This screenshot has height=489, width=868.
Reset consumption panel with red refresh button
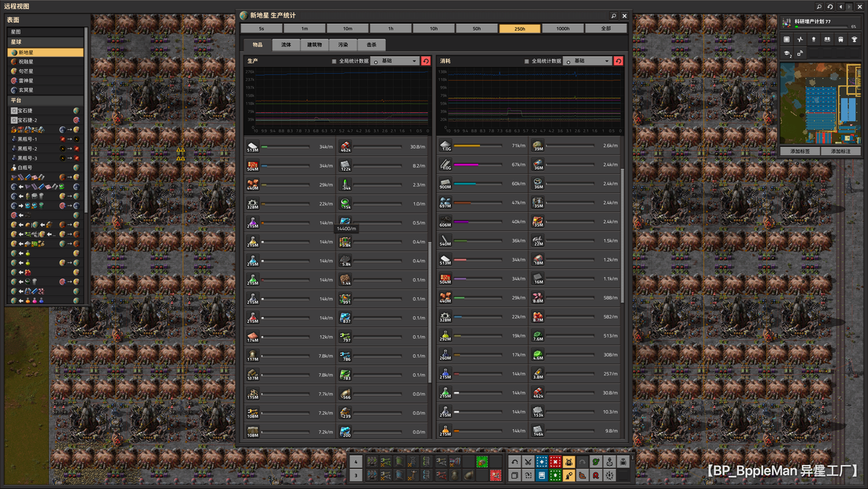tap(618, 61)
